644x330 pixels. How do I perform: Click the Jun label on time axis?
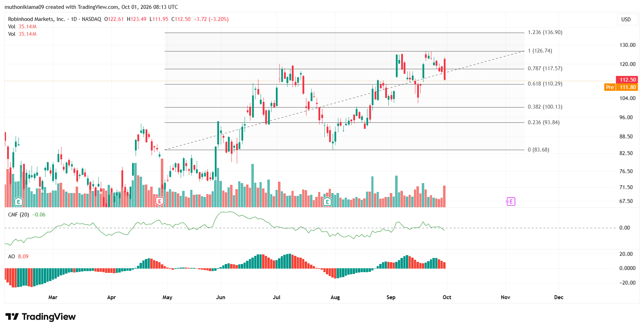click(221, 297)
